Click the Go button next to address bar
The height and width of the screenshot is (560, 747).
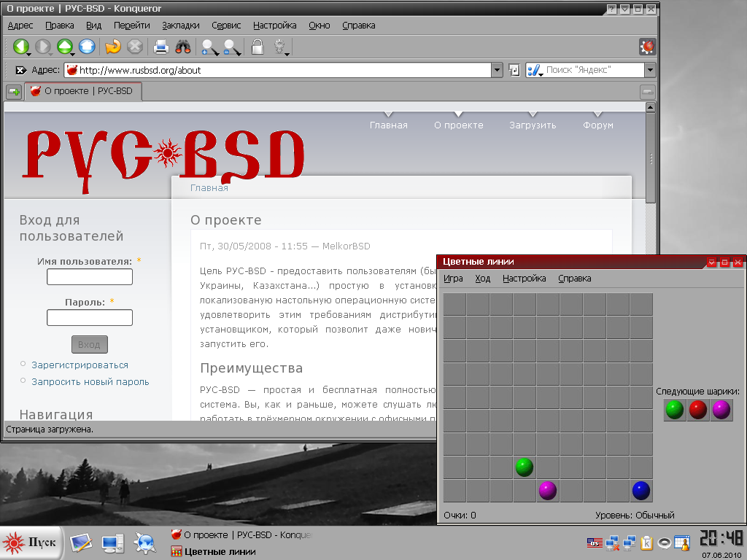(514, 71)
